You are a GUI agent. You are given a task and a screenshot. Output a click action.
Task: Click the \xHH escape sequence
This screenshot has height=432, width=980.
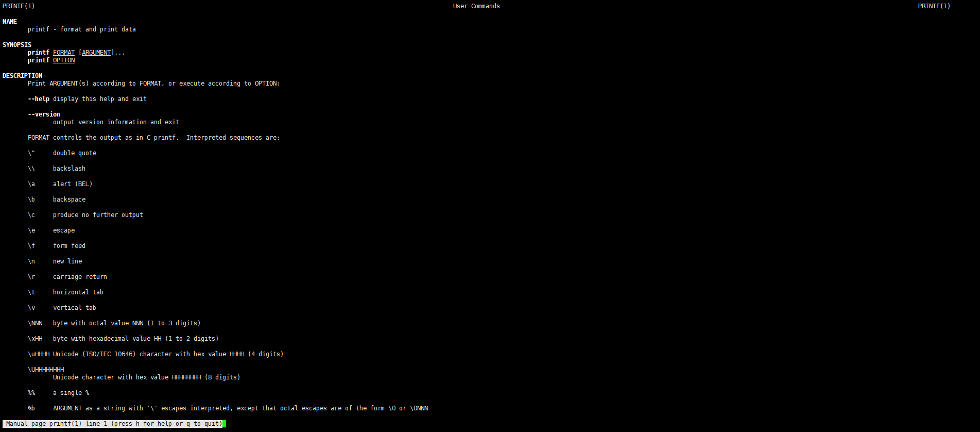[x=35, y=339]
